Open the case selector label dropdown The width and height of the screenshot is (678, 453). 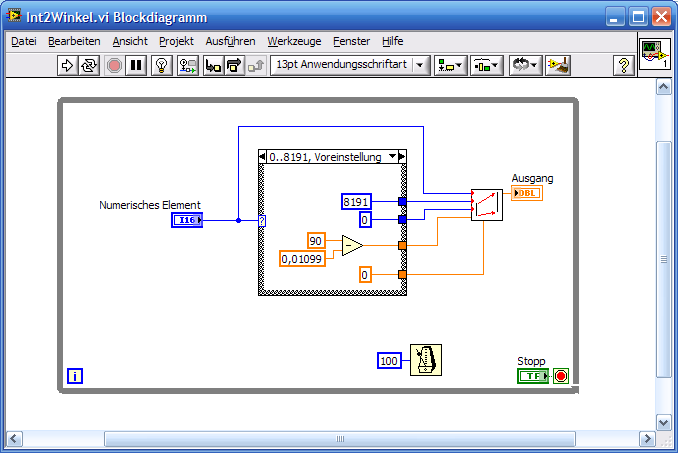click(392, 156)
